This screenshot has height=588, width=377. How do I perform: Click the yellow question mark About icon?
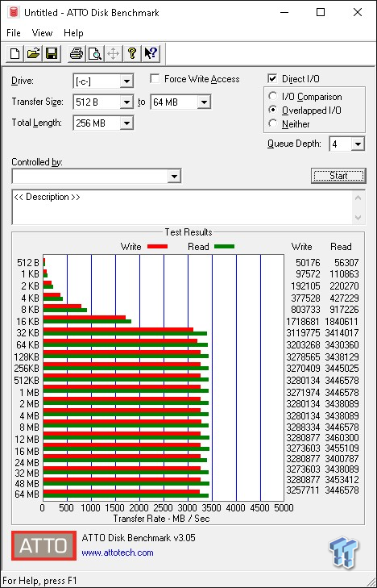point(132,53)
